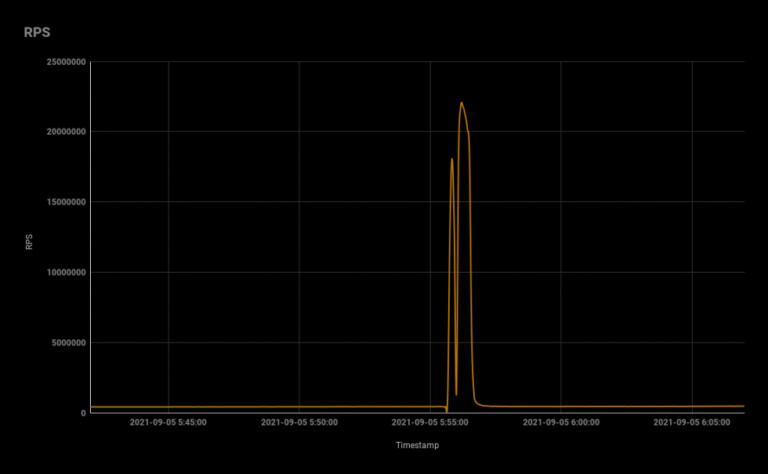Click the base where the spike begins rising

[x=446, y=409]
